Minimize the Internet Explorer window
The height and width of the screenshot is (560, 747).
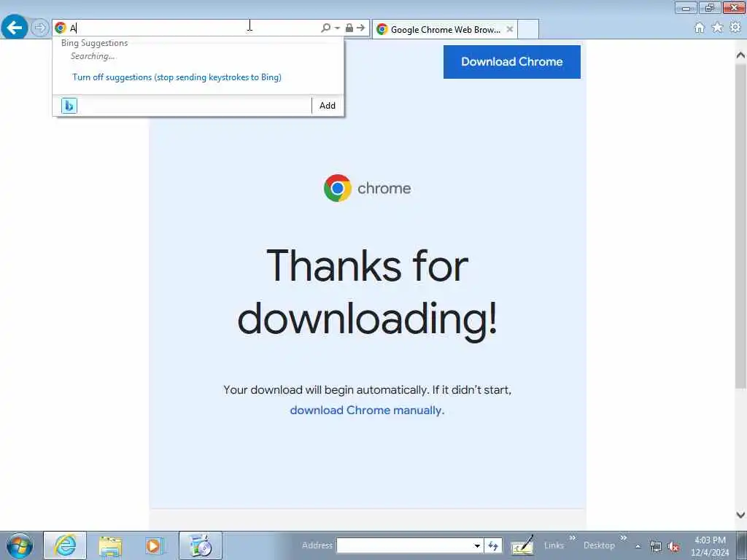point(686,7)
